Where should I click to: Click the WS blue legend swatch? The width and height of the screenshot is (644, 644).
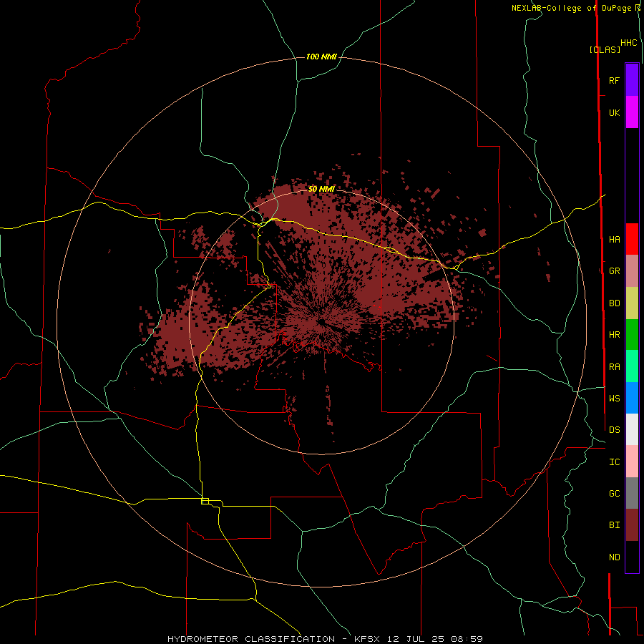click(x=632, y=398)
